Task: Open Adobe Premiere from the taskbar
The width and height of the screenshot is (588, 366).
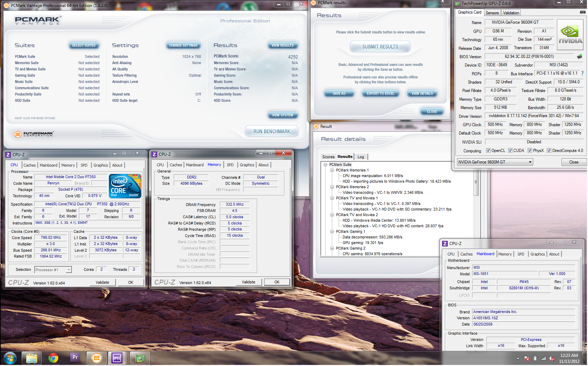Action: pyautogui.click(x=75, y=358)
